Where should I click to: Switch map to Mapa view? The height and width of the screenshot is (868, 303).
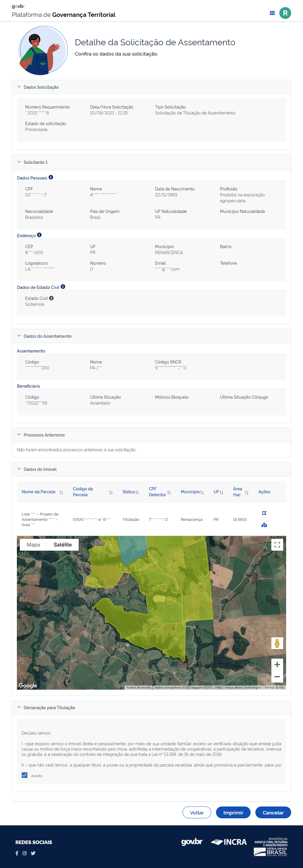click(x=33, y=545)
